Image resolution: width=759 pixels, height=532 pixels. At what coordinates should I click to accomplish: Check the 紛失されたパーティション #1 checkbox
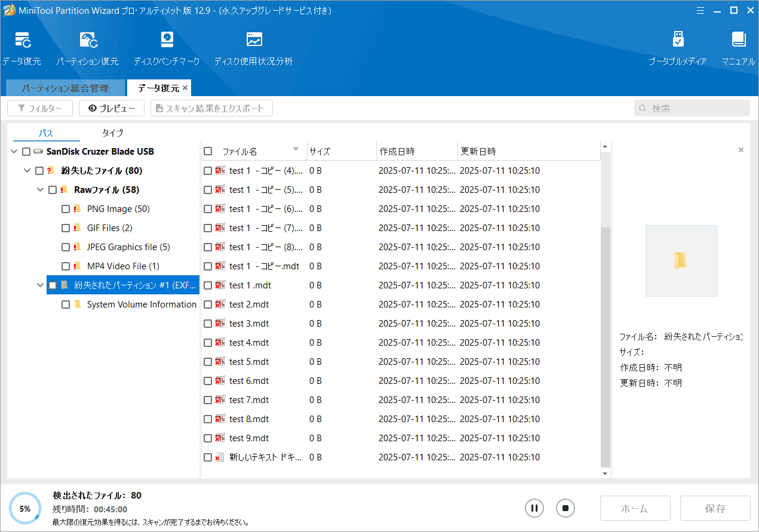(53, 285)
